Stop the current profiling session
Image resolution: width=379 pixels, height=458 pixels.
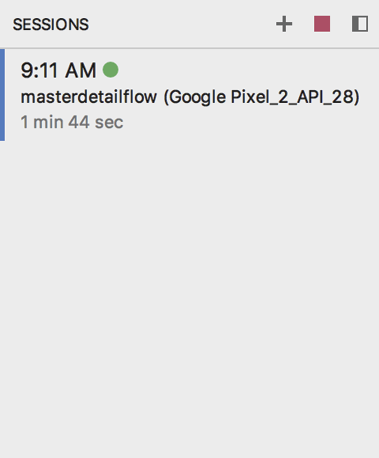coord(322,24)
